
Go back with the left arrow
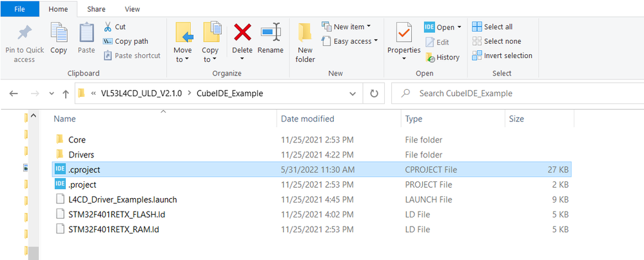(x=14, y=94)
